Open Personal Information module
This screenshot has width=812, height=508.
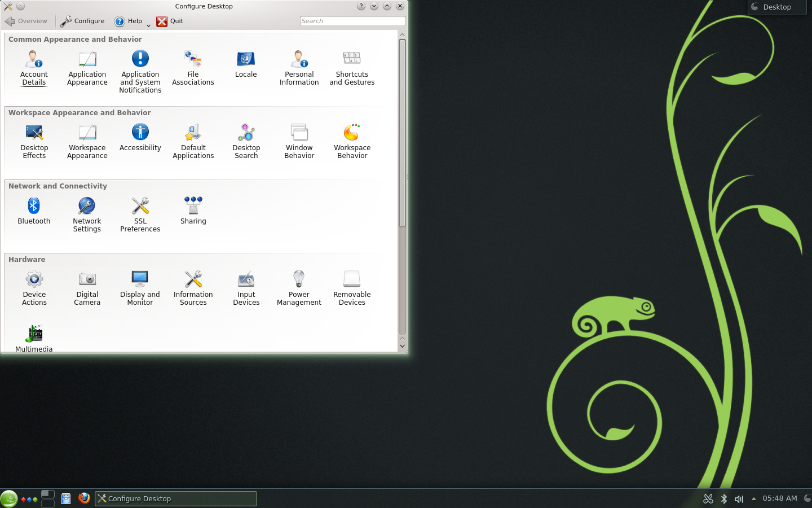299,68
